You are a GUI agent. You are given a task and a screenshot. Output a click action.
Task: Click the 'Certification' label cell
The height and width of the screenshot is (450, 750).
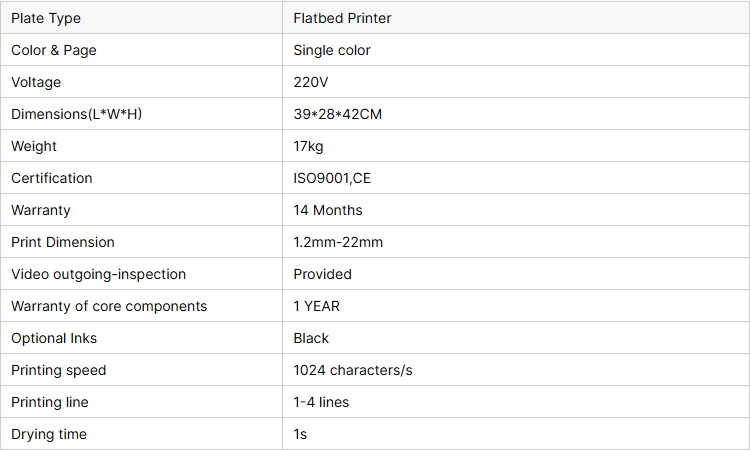coord(52,178)
